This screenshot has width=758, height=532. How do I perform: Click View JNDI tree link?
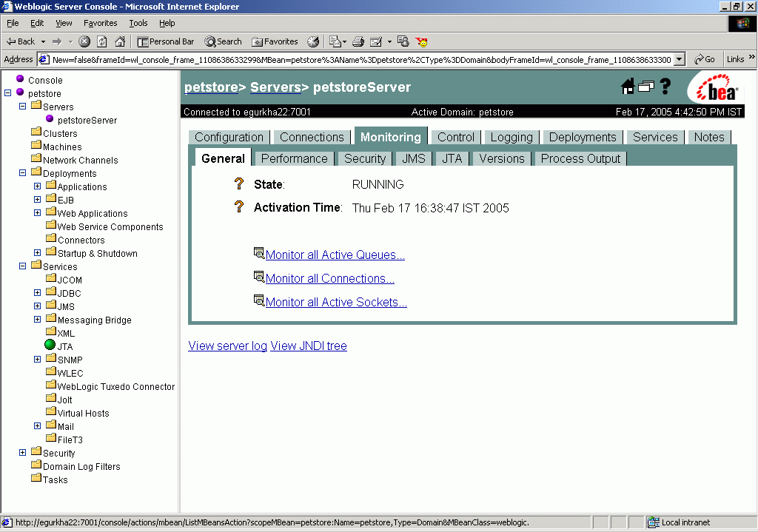[309, 346]
